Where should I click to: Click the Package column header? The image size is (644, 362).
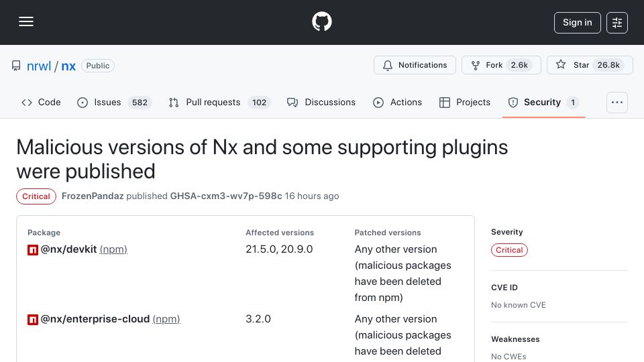pos(44,233)
